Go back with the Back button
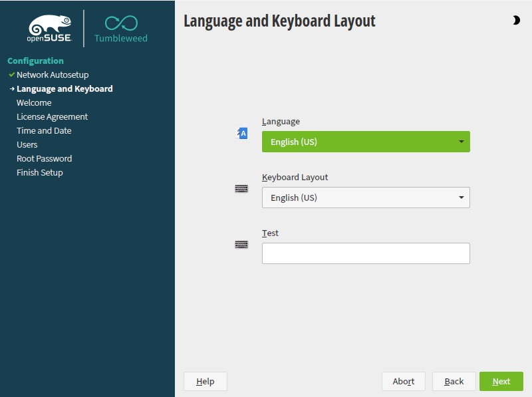 pos(454,381)
